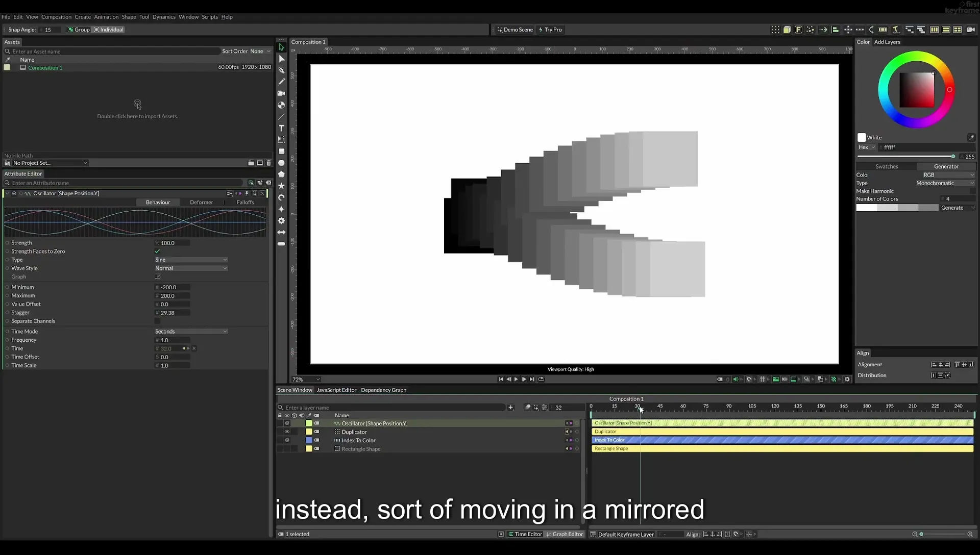
Task: Toggle visibility of Duplicator layer
Action: pyautogui.click(x=287, y=432)
